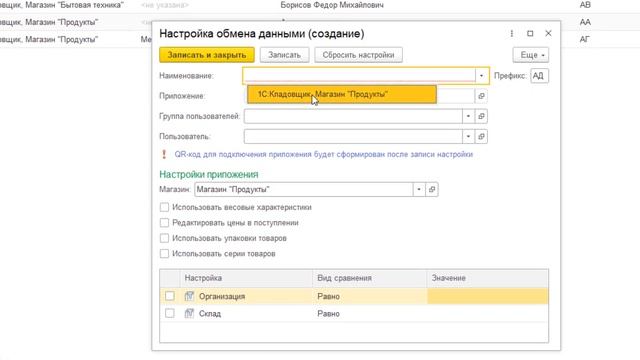Select background row Магазин "Бытовая техника"
The width and height of the screenshot is (640, 360).
(62, 5)
